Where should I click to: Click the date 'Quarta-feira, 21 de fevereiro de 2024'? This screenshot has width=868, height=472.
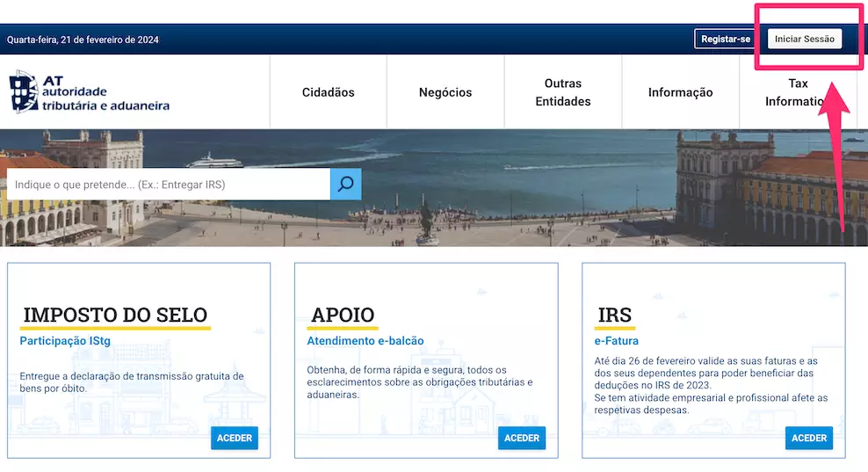click(x=83, y=40)
